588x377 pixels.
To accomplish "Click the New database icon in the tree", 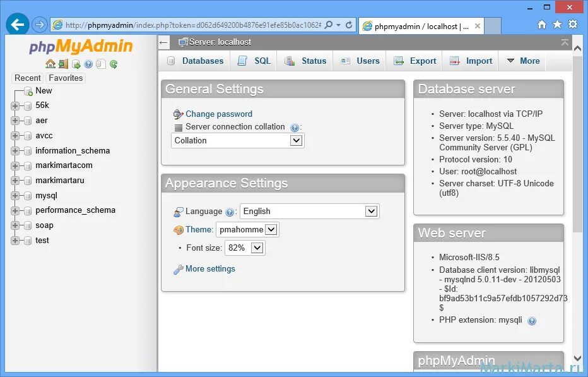I will [x=28, y=91].
